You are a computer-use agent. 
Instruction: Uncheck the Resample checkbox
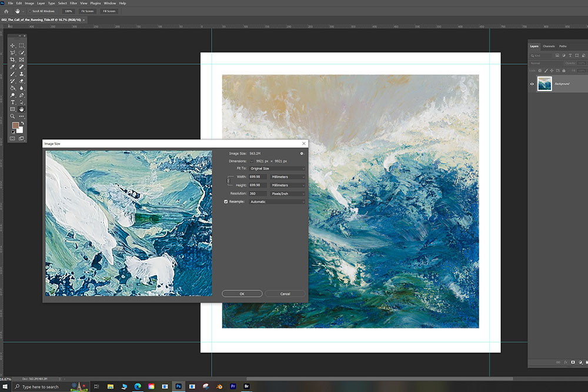click(226, 202)
